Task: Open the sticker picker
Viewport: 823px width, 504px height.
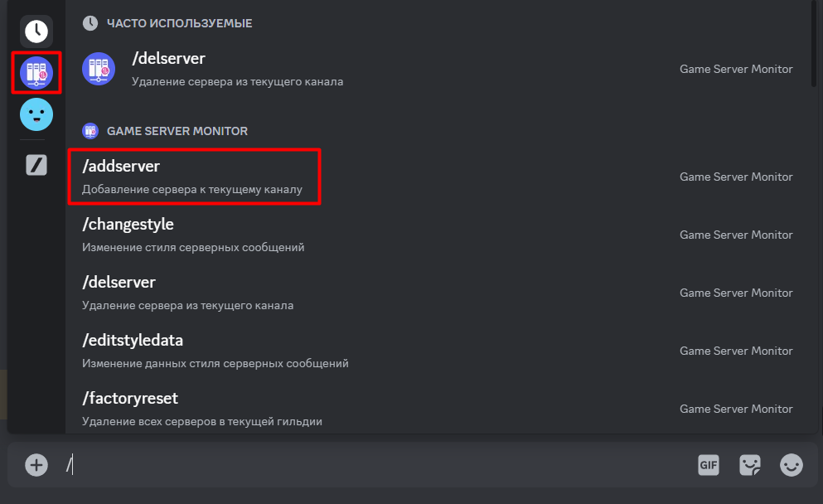Action: pyautogui.click(x=750, y=465)
